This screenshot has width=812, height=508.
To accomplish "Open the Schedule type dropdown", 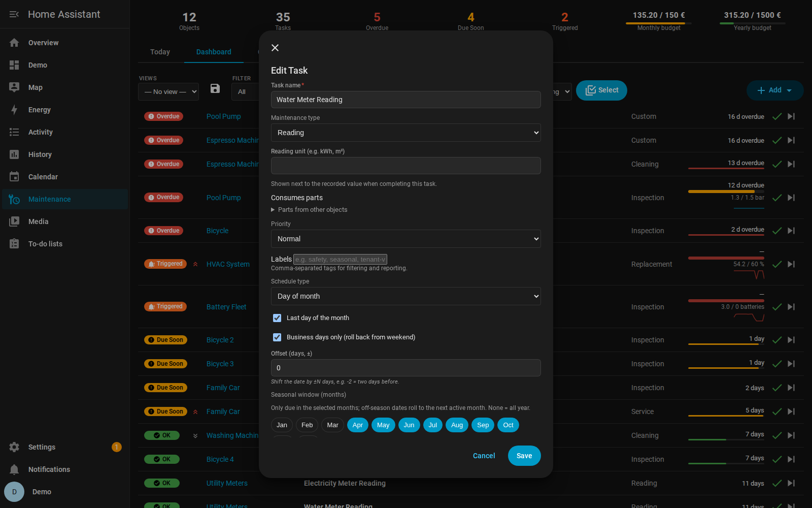I will coord(406,296).
